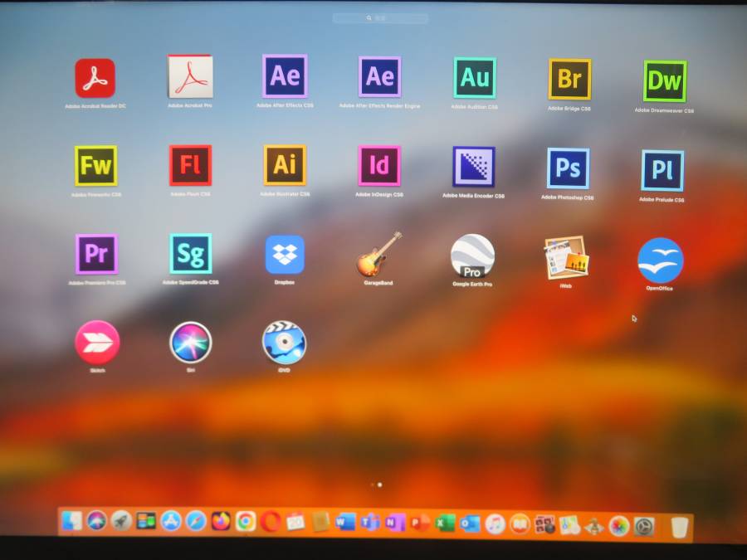Open Google Earth Pro
Image resolution: width=747 pixels, height=560 pixels.
(x=472, y=256)
